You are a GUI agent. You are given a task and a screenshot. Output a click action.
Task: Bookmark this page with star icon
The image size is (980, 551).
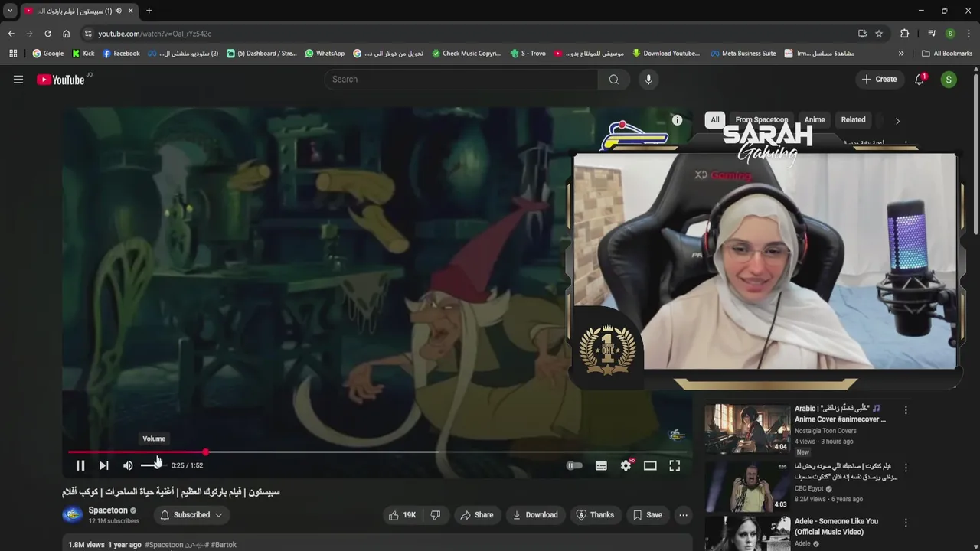pyautogui.click(x=879, y=34)
